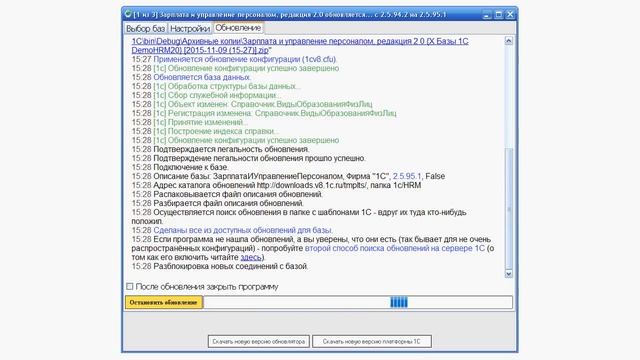Click the log scrollbar down arrow
The image size is (640, 360).
click(x=509, y=274)
